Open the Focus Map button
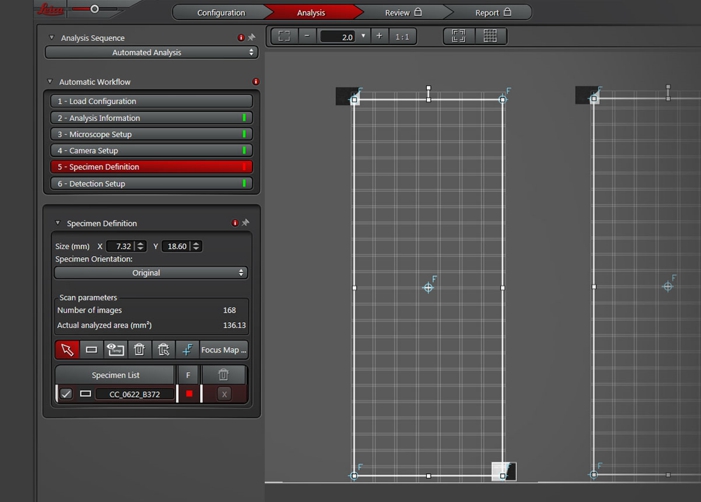The image size is (701, 502). (x=223, y=350)
